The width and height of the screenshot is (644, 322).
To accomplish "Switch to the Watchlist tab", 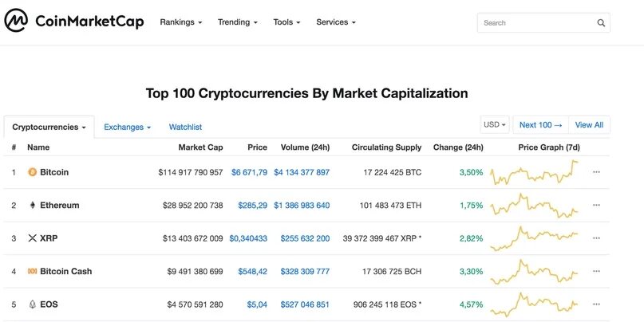I will pos(185,127).
